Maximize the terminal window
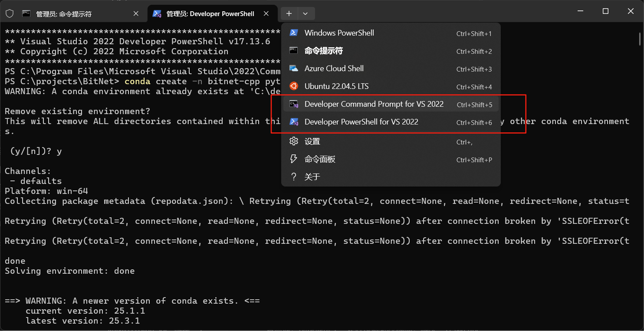 click(x=605, y=11)
